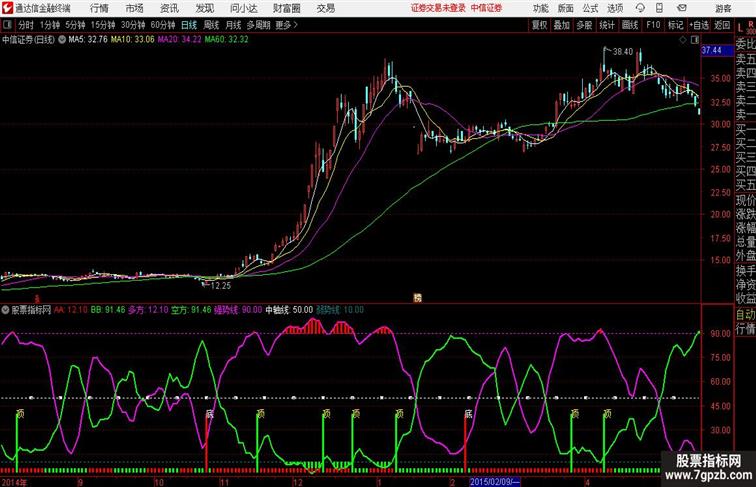Click the MA10: 33.06 value label
Image resolution: width=756 pixels, height=487 pixels.
tap(133, 40)
